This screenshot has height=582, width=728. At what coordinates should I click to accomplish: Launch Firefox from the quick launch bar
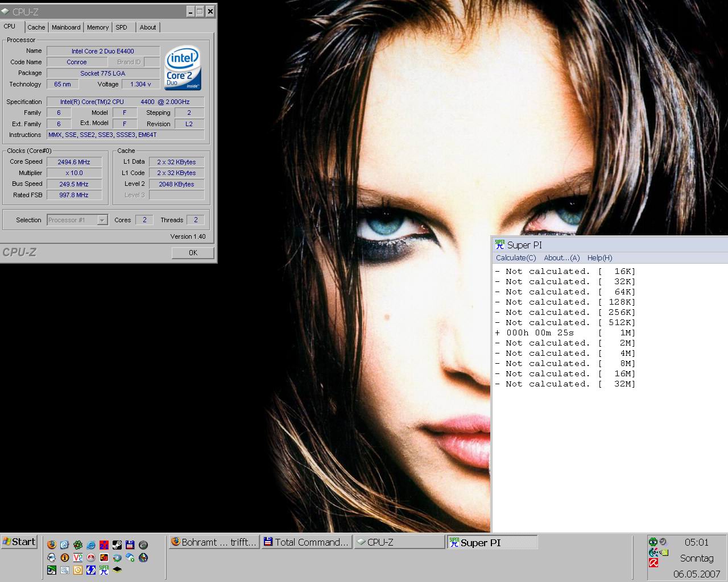point(52,544)
